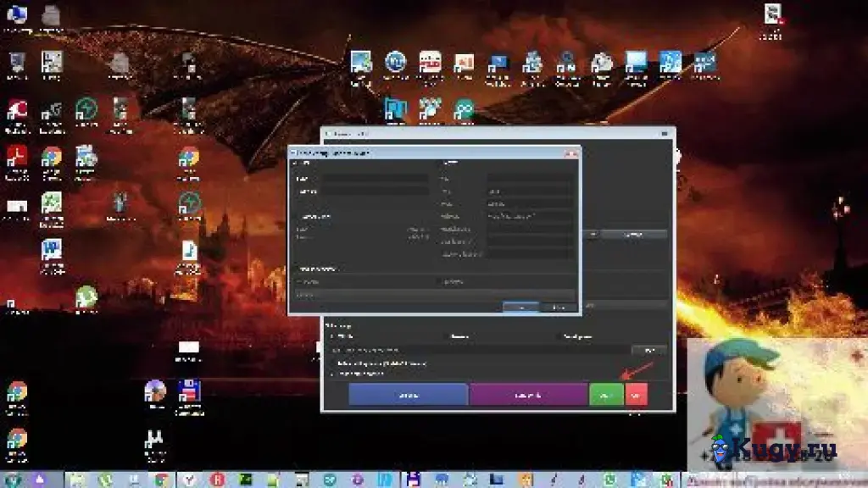868x488 pixels.
Task: Click the wide purple button in the back window
Action: [528, 395]
